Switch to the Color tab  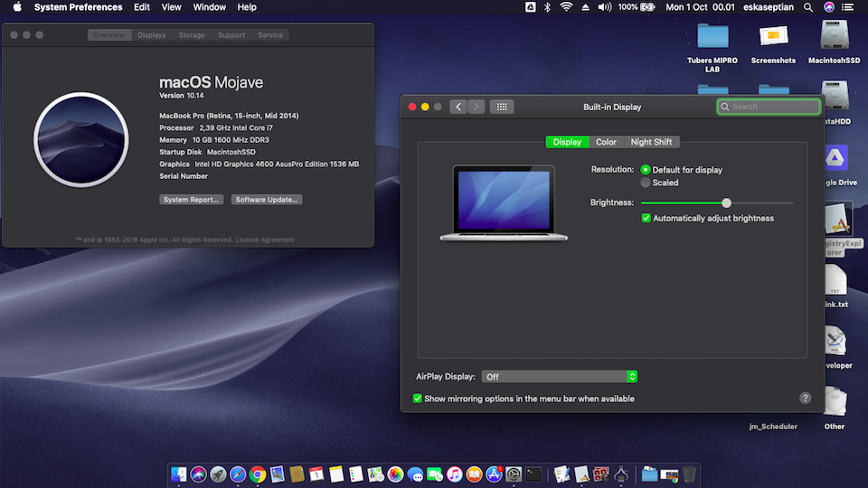click(606, 142)
